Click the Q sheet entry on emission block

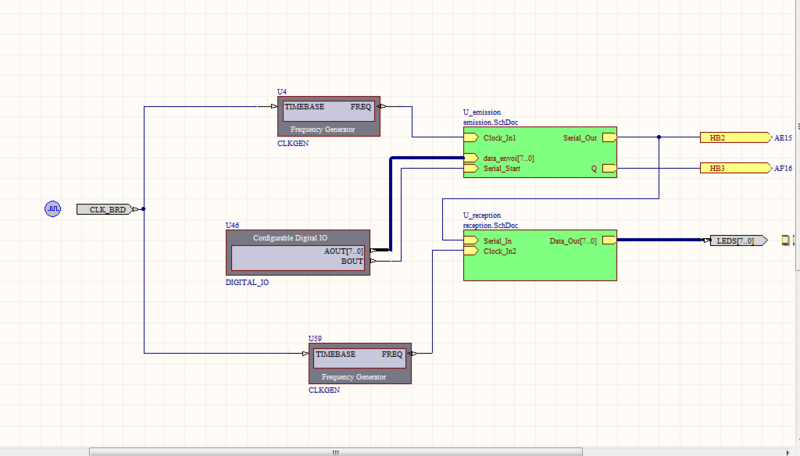coord(608,169)
